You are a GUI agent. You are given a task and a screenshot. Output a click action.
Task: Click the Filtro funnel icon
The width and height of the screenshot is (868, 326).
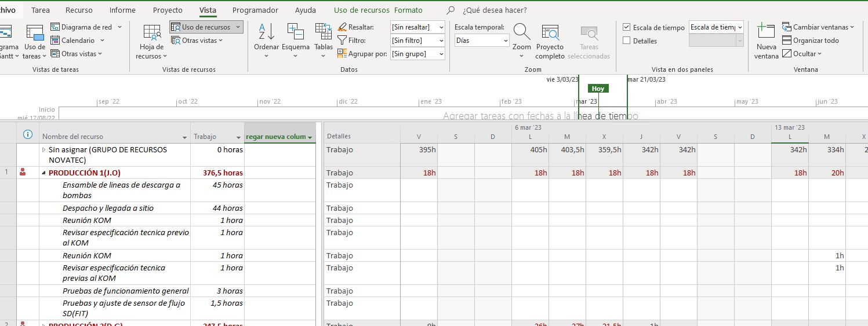tap(342, 41)
